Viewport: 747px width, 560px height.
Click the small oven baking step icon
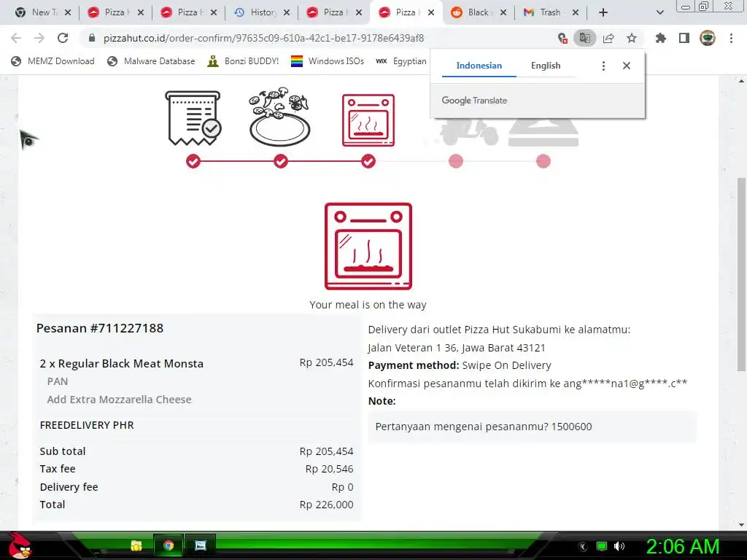[x=368, y=120]
